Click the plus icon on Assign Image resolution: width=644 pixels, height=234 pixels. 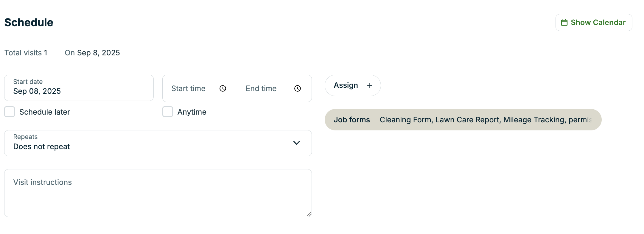coord(370,86)
